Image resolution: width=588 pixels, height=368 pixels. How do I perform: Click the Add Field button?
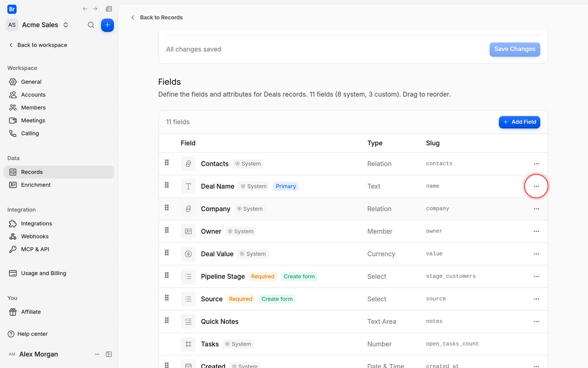tap(519, 122)
